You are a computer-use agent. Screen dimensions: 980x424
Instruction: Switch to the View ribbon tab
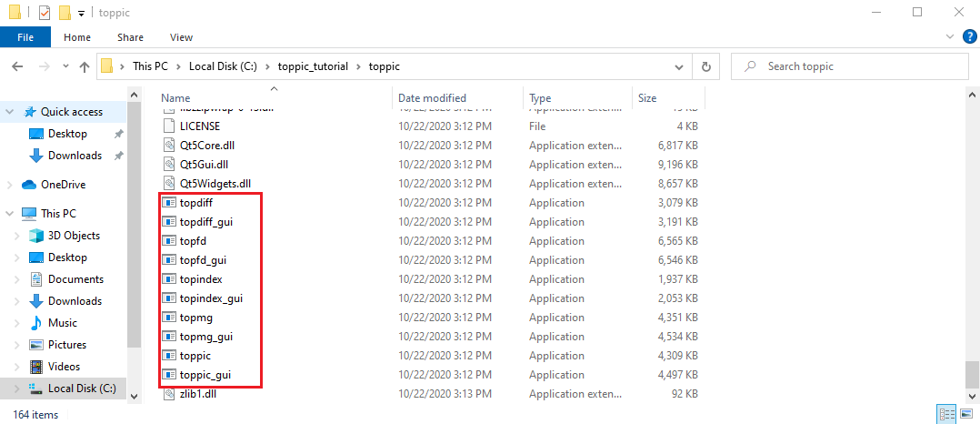tap(181, 37)
